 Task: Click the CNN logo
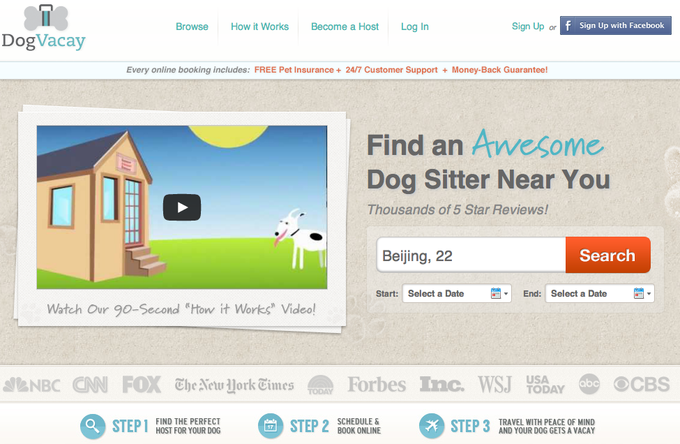pos(90,385)
